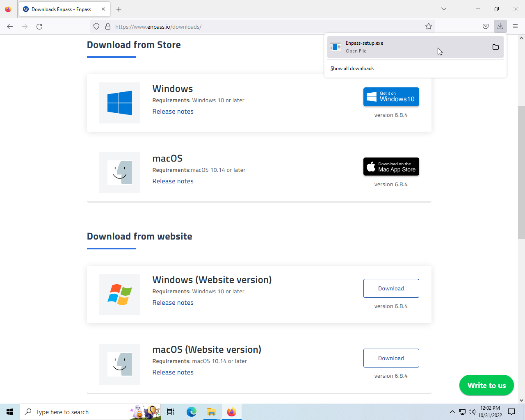The image size is (525, 420).
Task: Open Release notes for Windows store version
Action: pos(173,112)
